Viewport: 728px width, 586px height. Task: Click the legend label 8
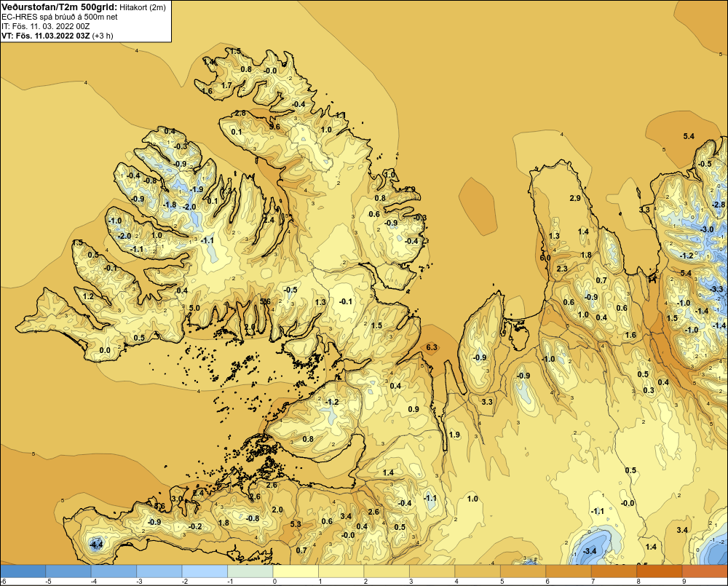click(638, 582)
